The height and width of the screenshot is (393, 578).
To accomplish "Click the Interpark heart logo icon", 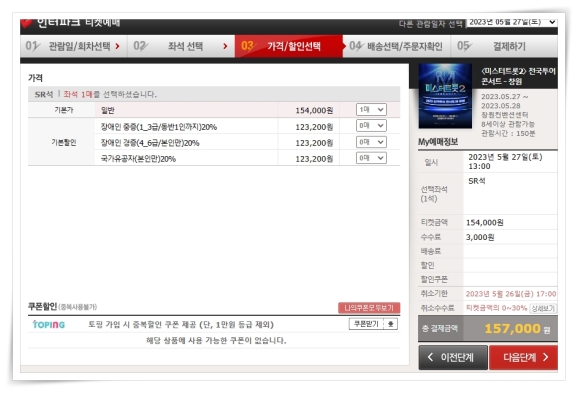I will coord(27,23).
